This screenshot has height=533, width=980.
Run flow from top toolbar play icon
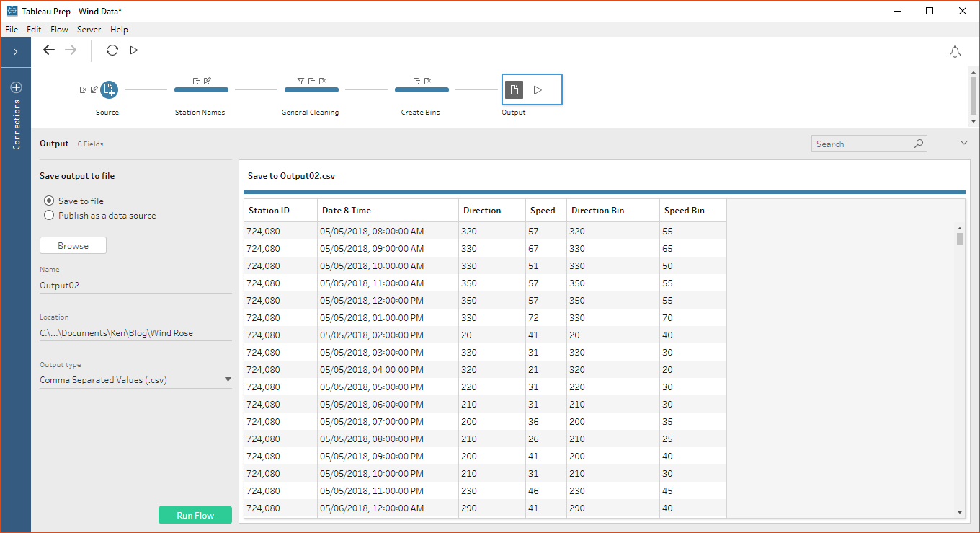134,50
